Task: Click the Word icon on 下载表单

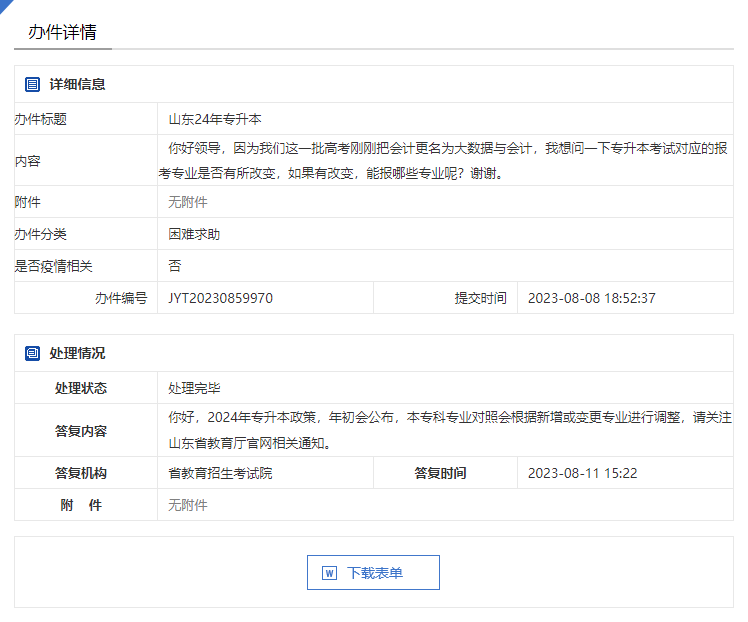Action: click(x=329, y=573)
